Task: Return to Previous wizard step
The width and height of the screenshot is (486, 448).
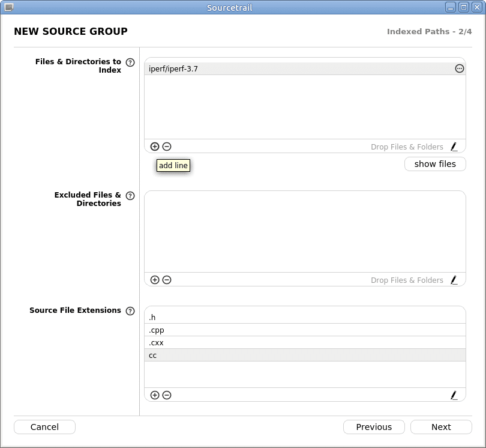Action: tap(374, 427)
